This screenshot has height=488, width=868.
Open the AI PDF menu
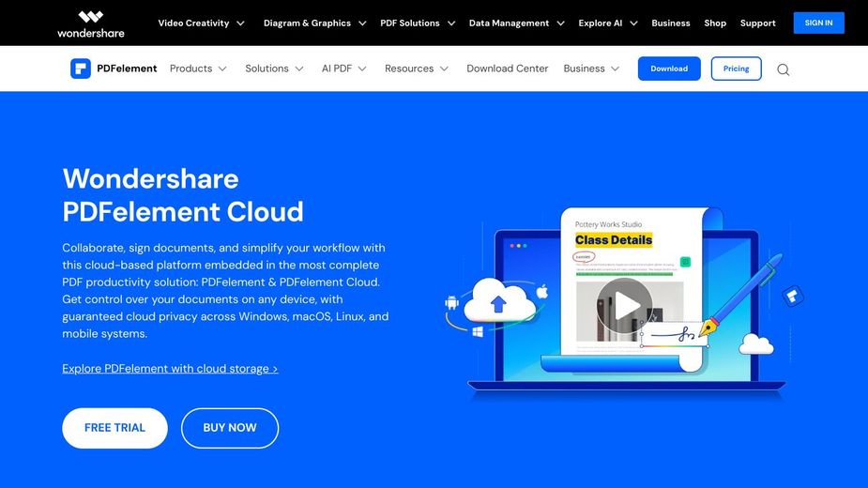(343, 69)
